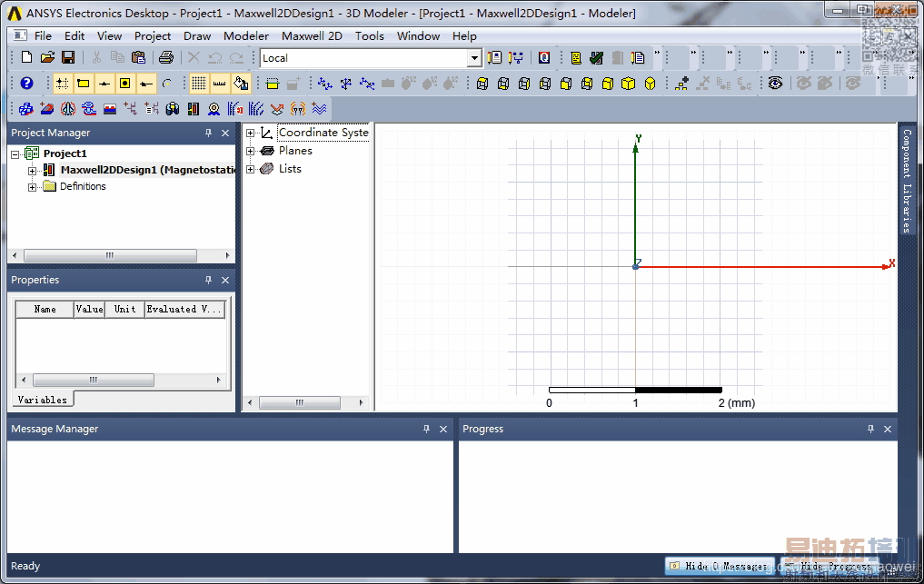Click the model tree horizontal scrollbar thumb

299,402
